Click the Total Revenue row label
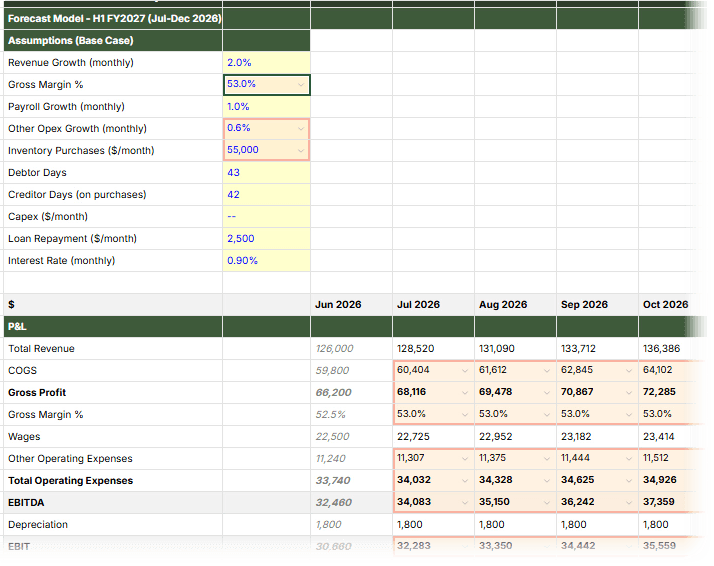The width and height of the screenshot is (714, 566). (41, 349)
